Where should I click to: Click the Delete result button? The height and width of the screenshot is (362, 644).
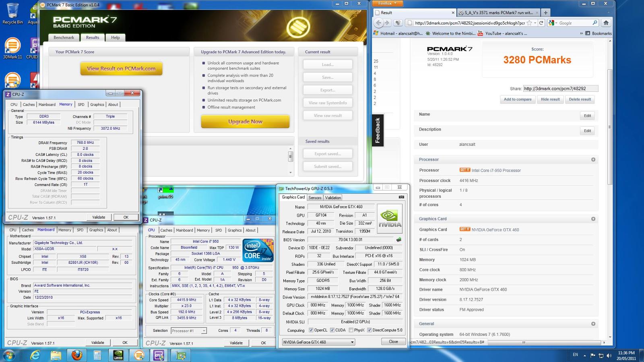(x=580, y=99)
